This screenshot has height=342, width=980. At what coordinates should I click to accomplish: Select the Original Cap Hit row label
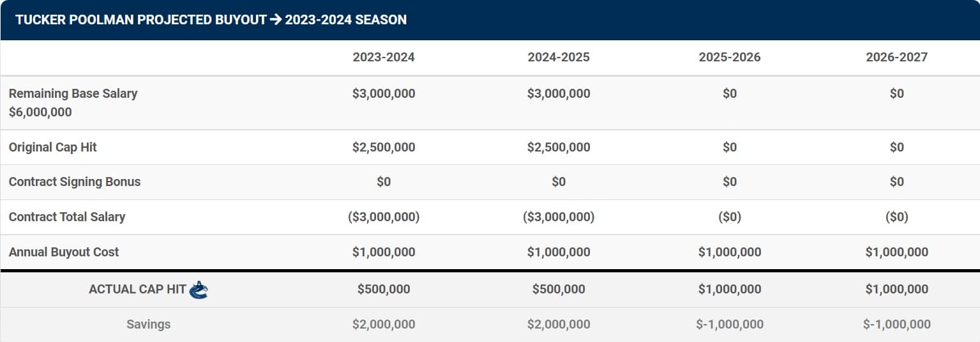click(x=53, y=147)
